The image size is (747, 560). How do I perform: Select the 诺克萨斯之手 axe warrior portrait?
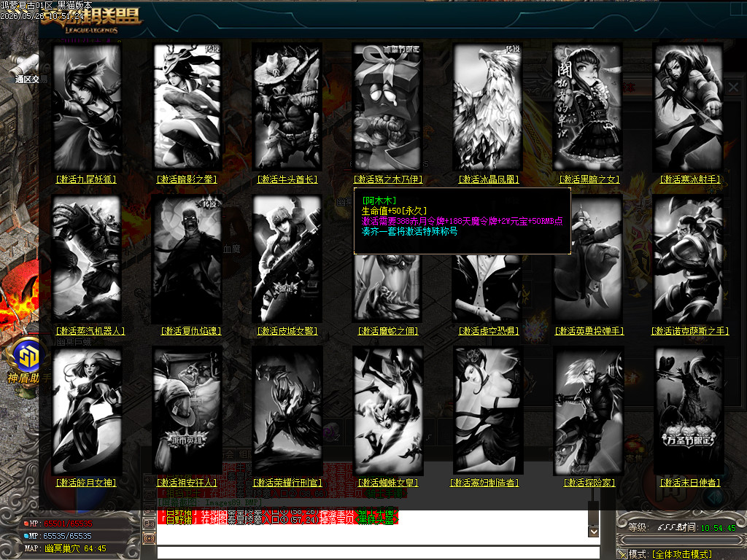click(x=689, y=260)
